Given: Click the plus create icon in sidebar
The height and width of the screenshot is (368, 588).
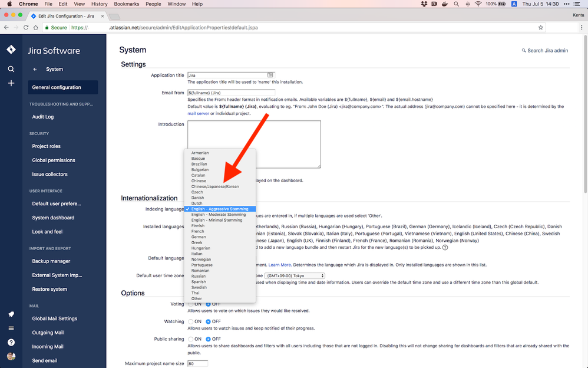Looking at the screenshot, I should click(x=11, y=83).
